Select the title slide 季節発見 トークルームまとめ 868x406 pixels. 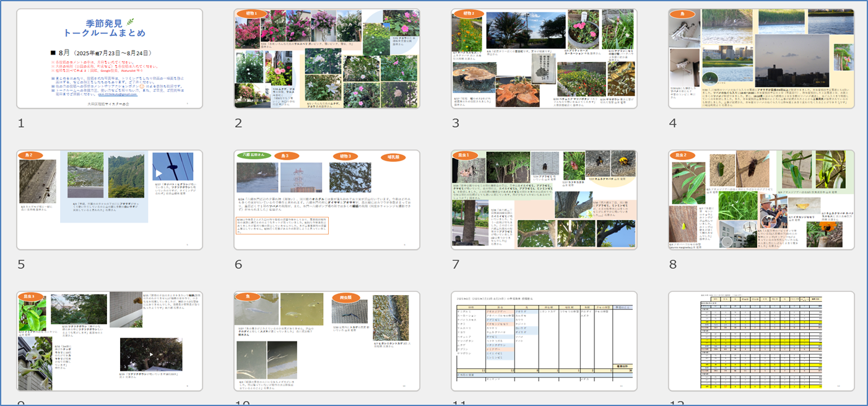[x=109, y=59]
